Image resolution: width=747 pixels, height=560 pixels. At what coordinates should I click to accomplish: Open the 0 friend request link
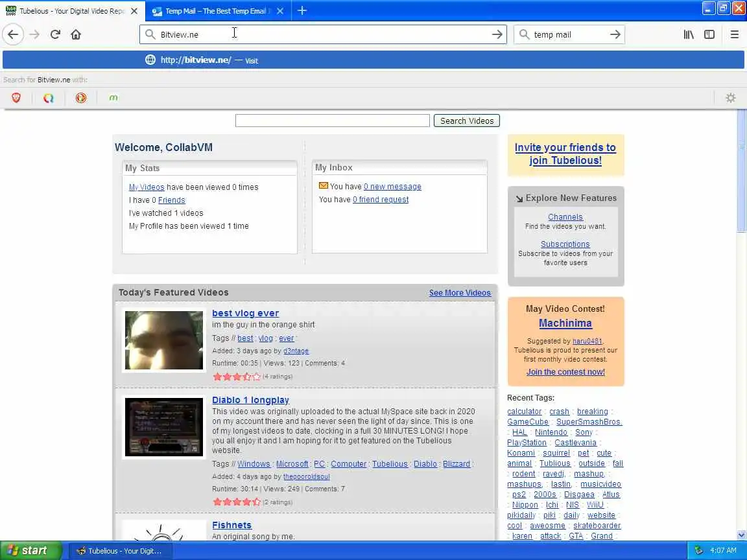click(x=381, y=200)
